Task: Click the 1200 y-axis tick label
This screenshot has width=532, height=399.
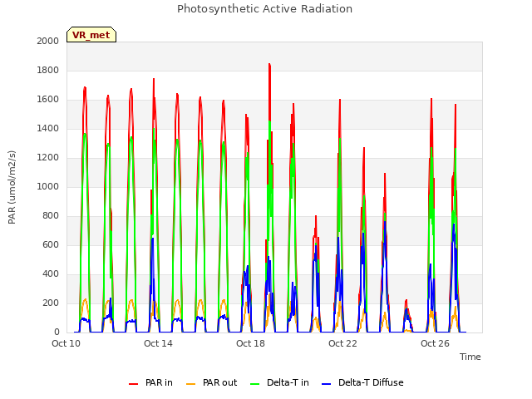Action: 48,157
